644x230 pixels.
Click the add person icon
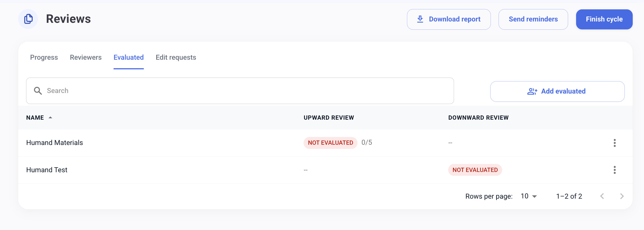pos(532,91)
